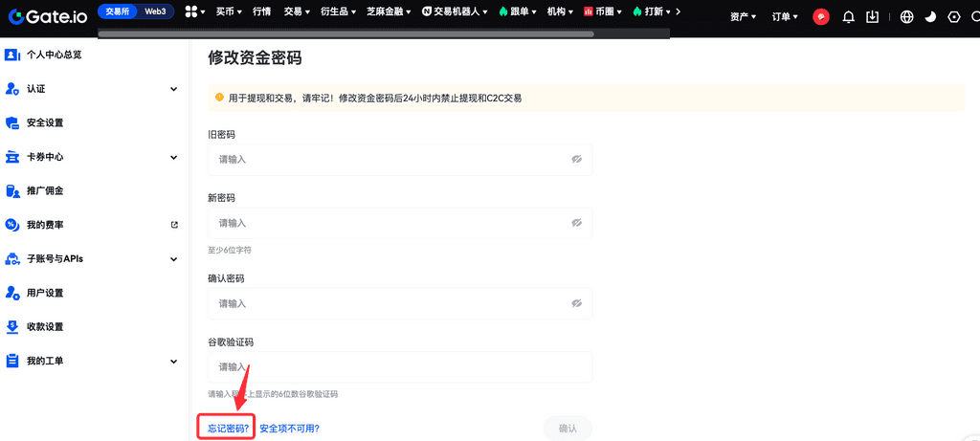Open the notifications bell icon
980x441 pixels.
[x=847, y=16]
